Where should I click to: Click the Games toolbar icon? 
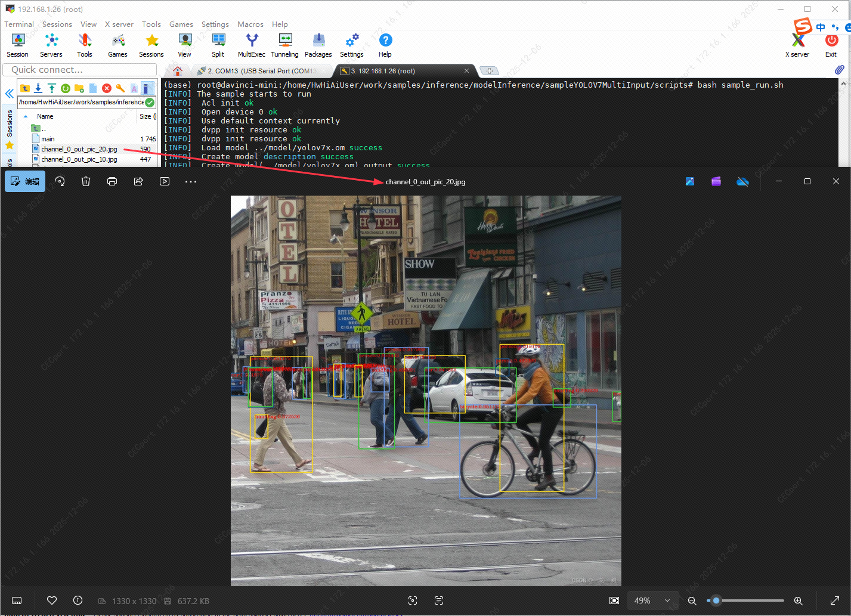pyautogui.click(x=118, y=45)
